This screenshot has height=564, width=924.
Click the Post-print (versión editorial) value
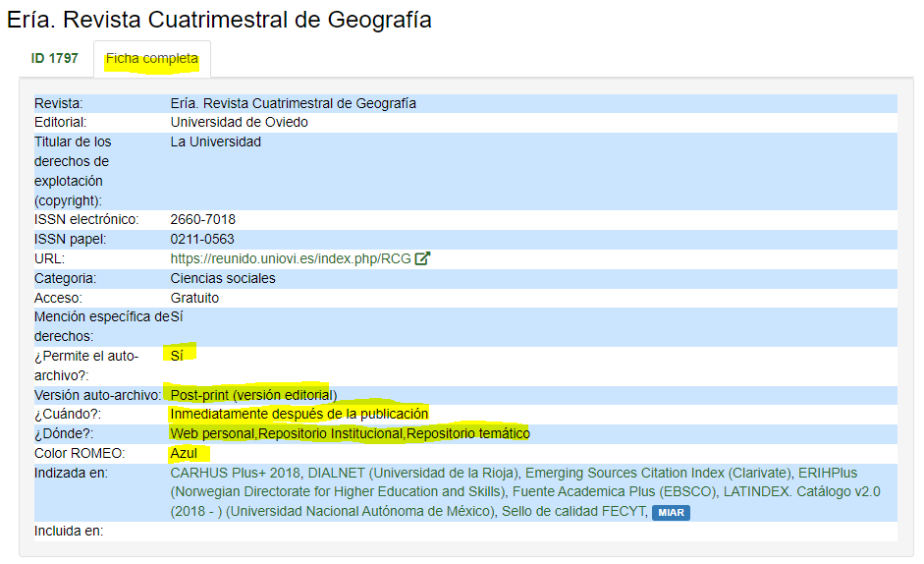coord(253,395)
